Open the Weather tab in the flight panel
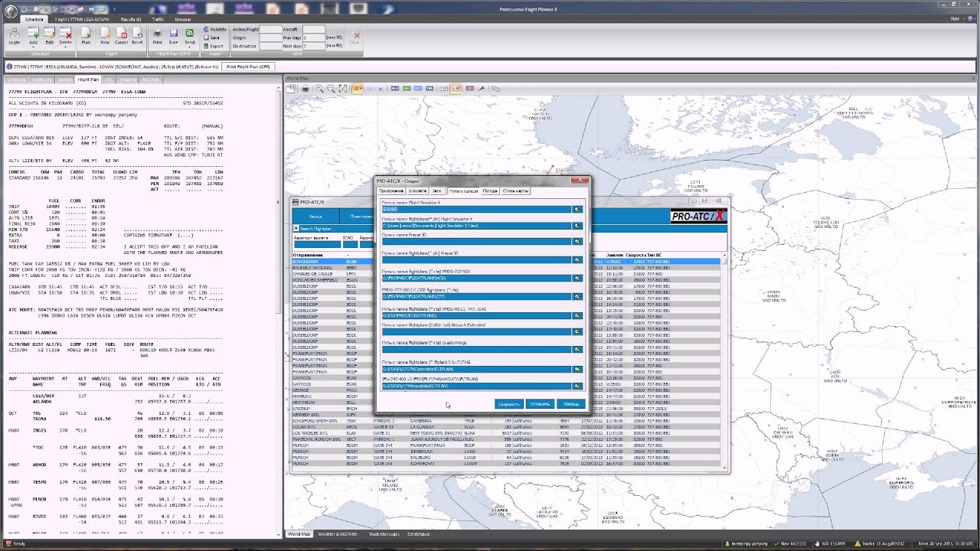980x551 pixels. pos(128,80)
